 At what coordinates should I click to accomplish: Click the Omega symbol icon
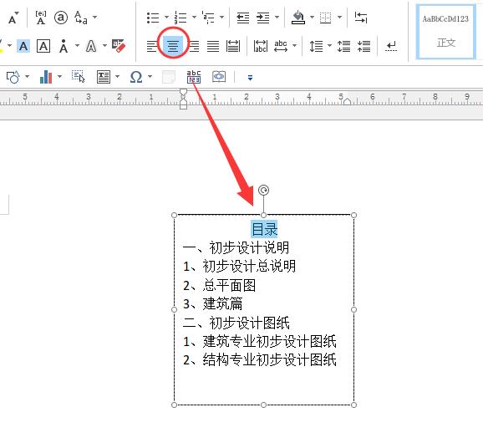tap(136, 77)
